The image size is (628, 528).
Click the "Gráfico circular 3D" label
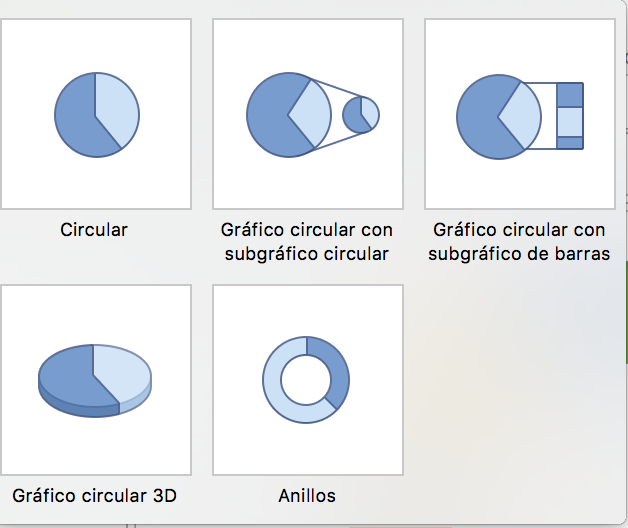[95, 496]
